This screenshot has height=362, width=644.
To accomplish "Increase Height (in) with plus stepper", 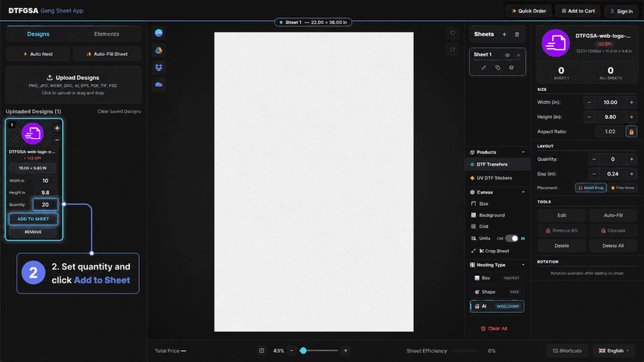I will (x=632, y=117).
